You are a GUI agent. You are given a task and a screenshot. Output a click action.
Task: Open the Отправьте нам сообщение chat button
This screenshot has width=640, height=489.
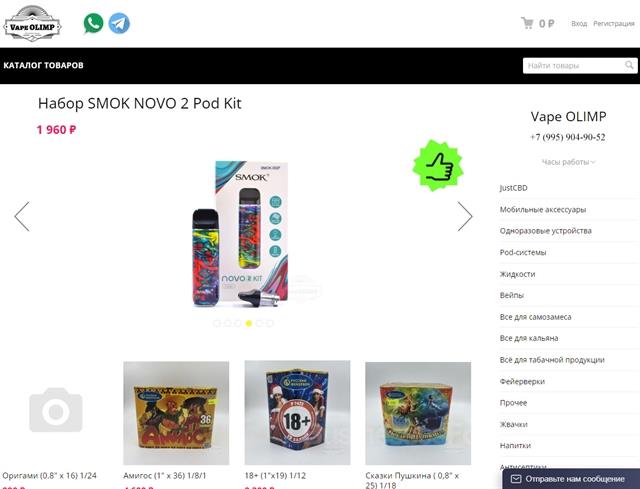571,479
